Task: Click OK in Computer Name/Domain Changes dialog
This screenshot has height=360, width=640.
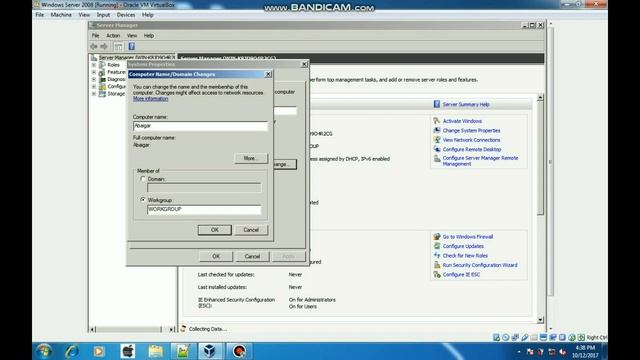Action: pos(215,230)
